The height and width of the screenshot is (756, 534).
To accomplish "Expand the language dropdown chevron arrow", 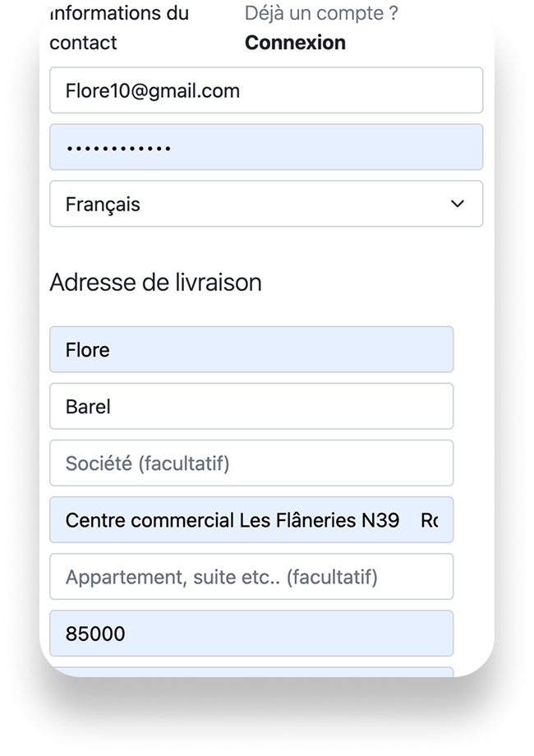I will click(458, 204).
